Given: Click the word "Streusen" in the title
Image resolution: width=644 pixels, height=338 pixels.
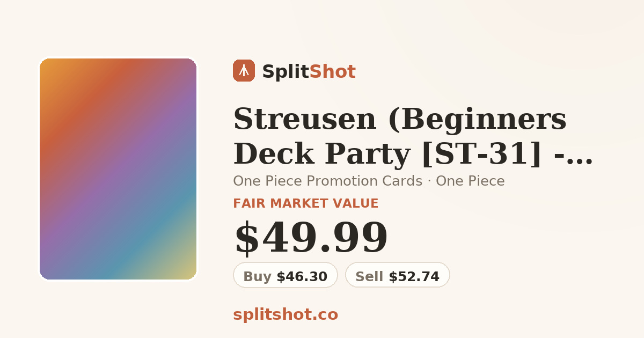Looking at the screenshot, I should (x=305, y=119).
